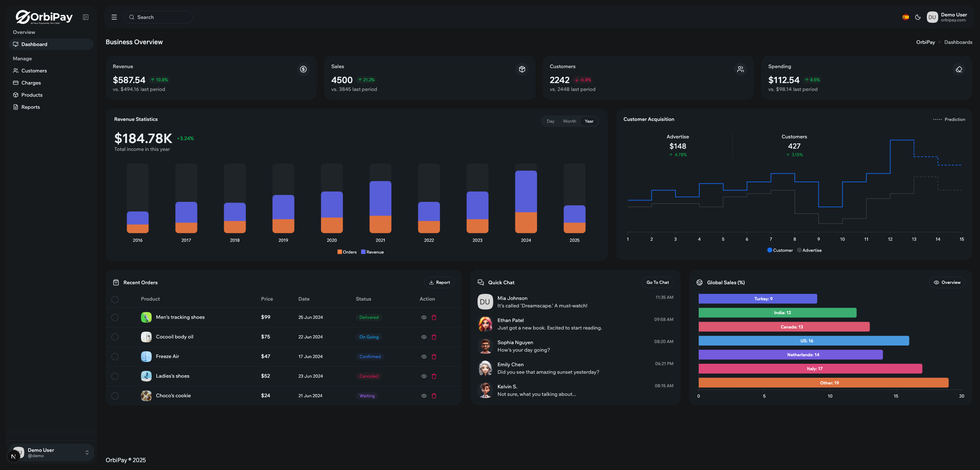Toggle dark mode with the moon icon

(x=918, y=17)
